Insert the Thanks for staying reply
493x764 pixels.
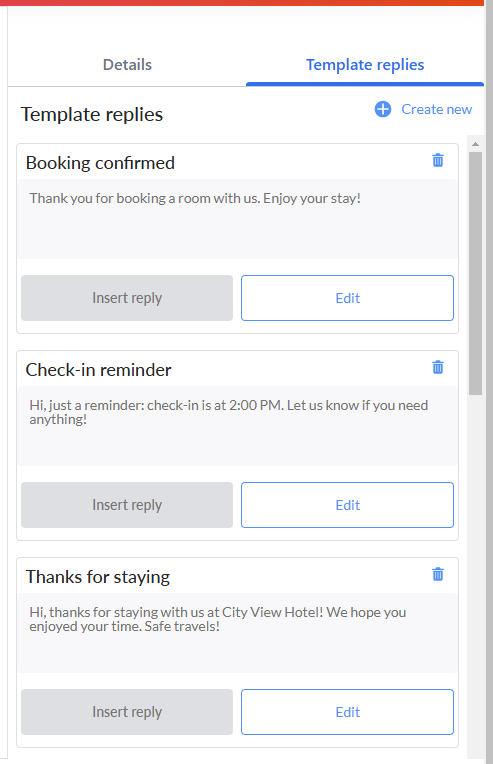point(127,712)
